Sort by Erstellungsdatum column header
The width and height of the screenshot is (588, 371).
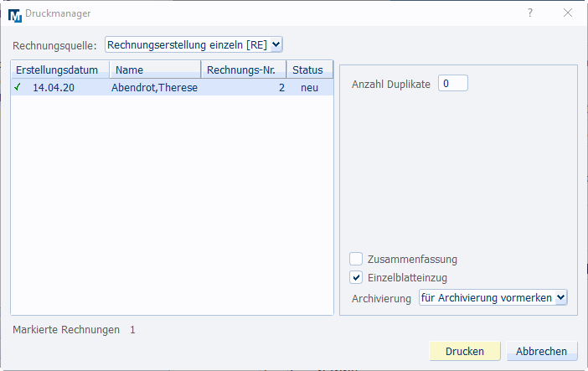(x=59, y=70)
